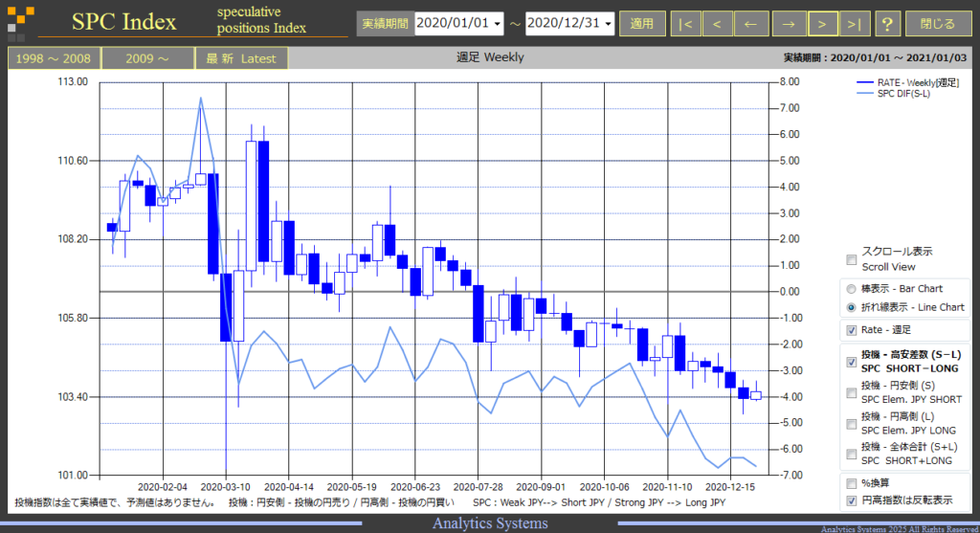Image resolution: width=980 pixels, height=533 pixels.
Task: Jump to last period button
Action: coord(855,24)
